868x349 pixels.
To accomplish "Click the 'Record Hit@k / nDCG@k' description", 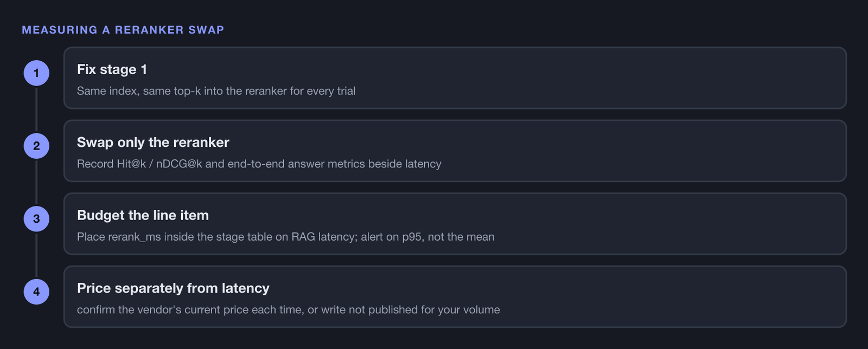I will 259,164.
